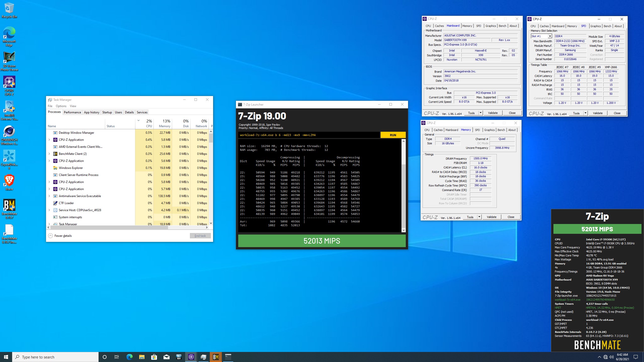
Task: Switch to Task Manager Startup tab
Action: tap(107, 112)
